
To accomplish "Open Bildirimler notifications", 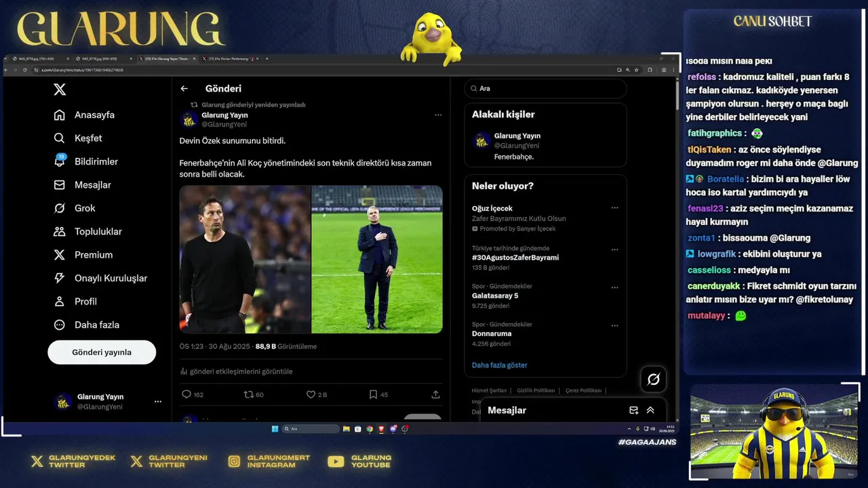I will click(x=86, y=161).
